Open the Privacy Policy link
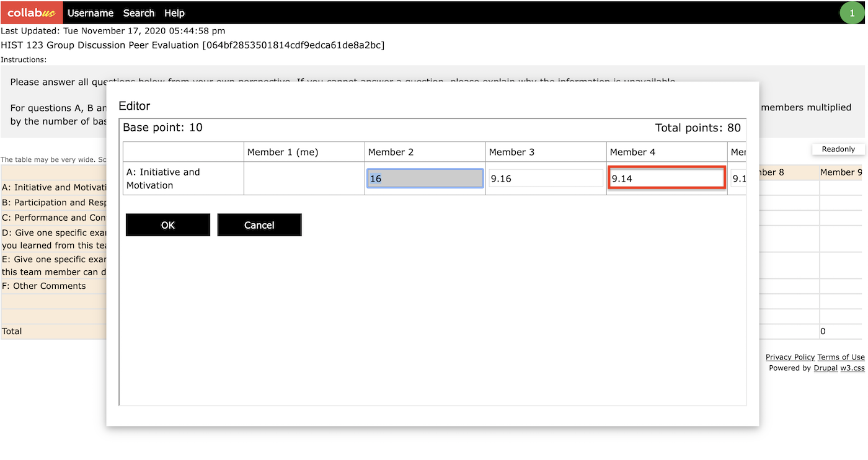 click(790, 357)
